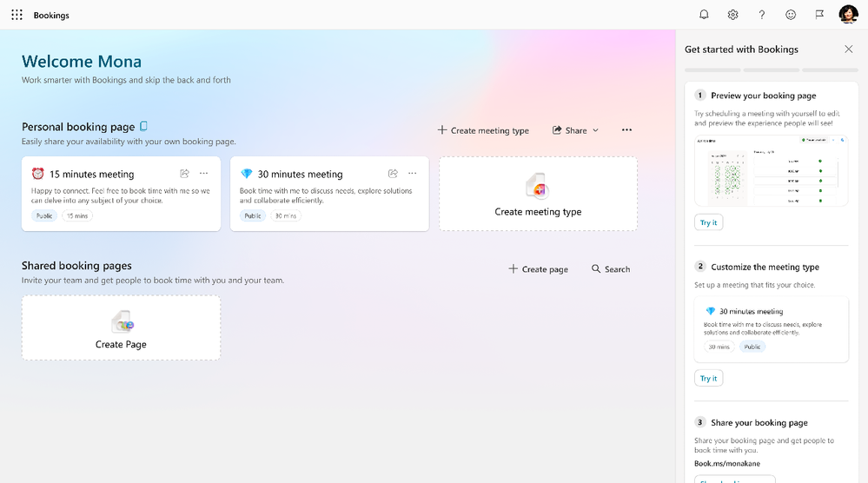Click the booking page preview thumbnail

point(772,170)
